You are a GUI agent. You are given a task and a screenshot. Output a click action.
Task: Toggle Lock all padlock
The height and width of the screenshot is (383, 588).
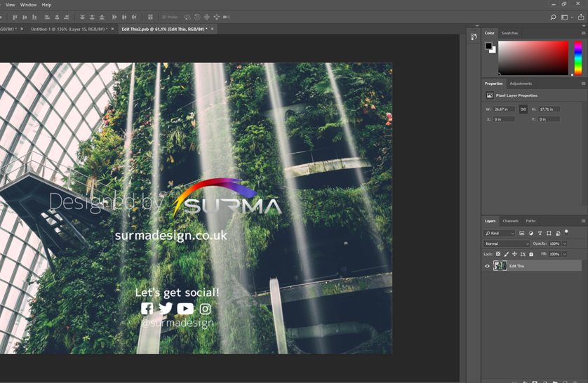click(x=531, y=254)
